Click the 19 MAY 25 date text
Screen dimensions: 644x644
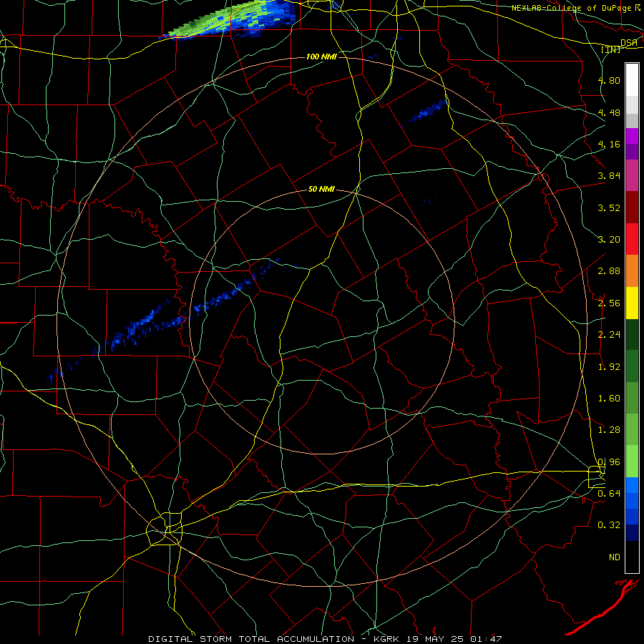pos(436,639)
